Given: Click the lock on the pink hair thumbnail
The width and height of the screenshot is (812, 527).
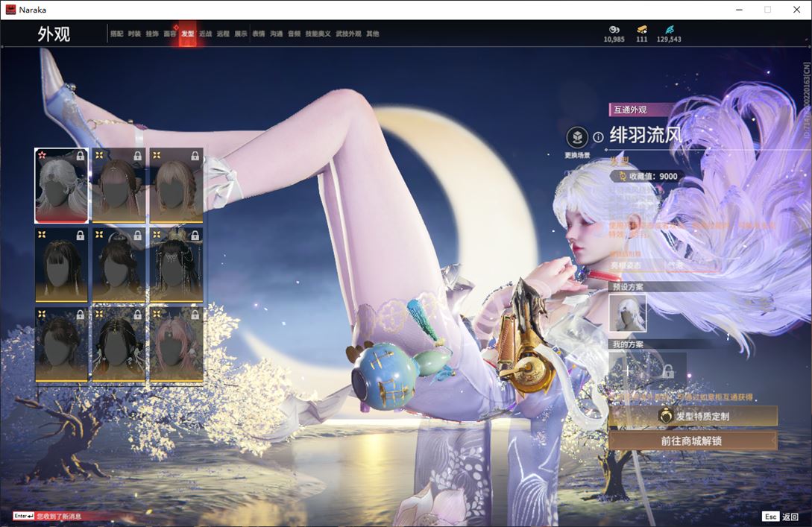Looking at the screenshot, I should (195, 315).
